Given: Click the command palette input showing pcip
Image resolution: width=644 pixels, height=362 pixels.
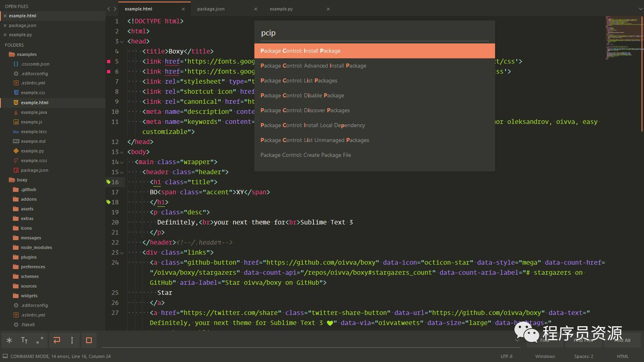Looking at the screenshot, I should [374, 33].
